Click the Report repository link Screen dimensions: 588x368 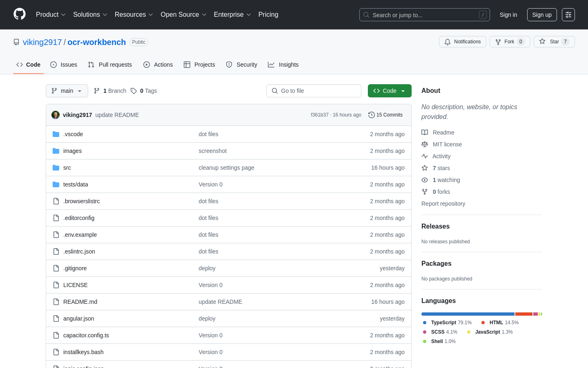point(443,204)
